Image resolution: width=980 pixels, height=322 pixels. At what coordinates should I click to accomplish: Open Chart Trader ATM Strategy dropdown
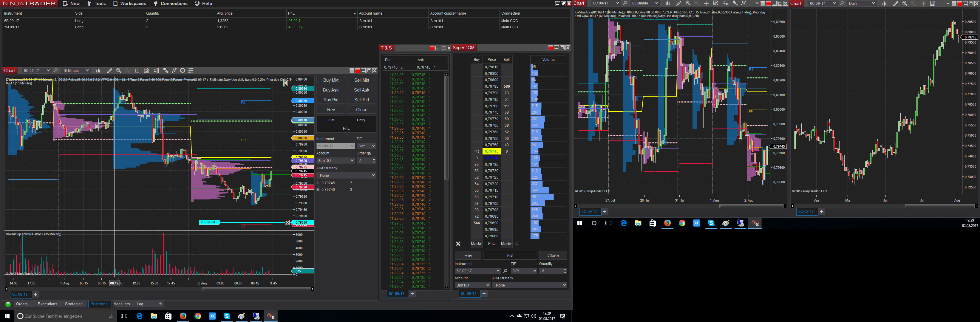tap(346, 176)
